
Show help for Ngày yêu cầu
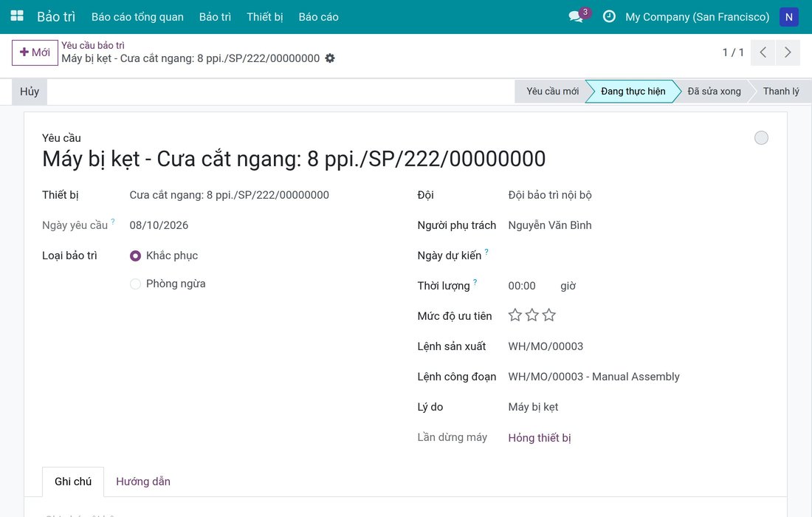point(113,222)
